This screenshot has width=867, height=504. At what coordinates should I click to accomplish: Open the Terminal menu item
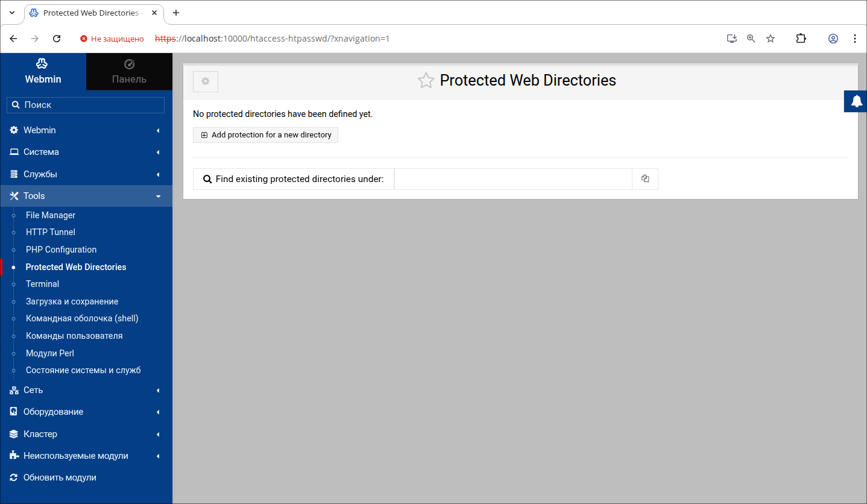click(42, 284)
